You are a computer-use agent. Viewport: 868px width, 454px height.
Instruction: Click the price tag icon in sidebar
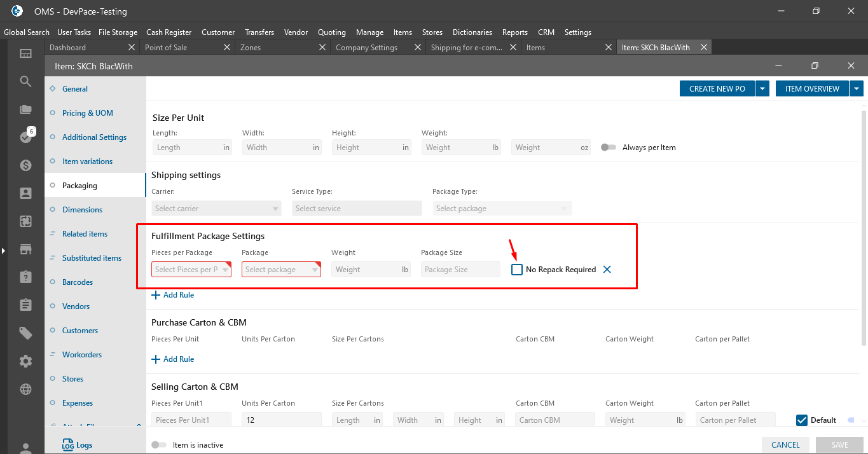25,333
